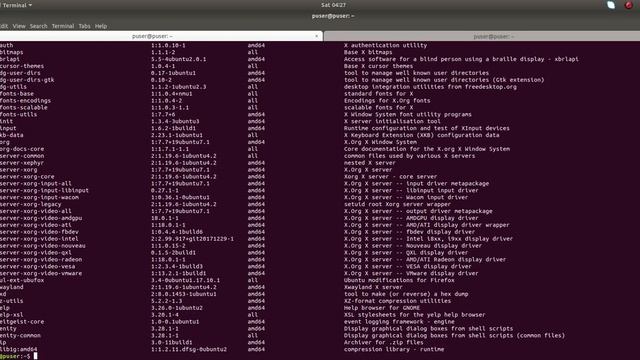Click the text "Archiver for .zip files"
The image size is (640, 360).
(x=383, y=342)
